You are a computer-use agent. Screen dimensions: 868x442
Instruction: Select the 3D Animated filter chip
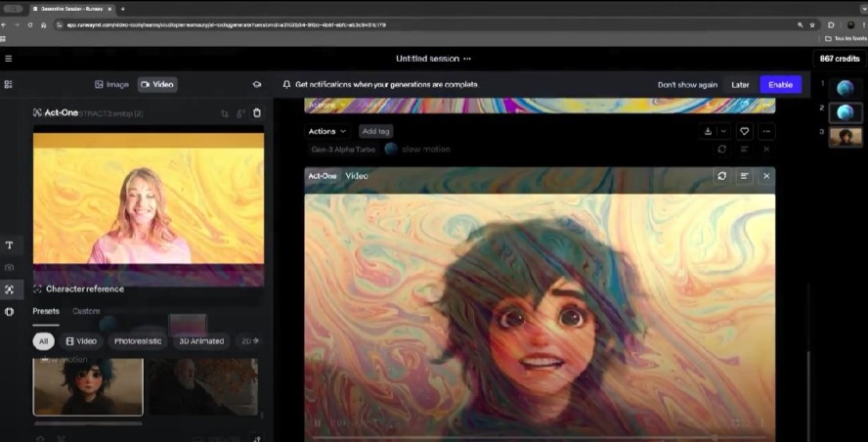[x=201, y=341]
